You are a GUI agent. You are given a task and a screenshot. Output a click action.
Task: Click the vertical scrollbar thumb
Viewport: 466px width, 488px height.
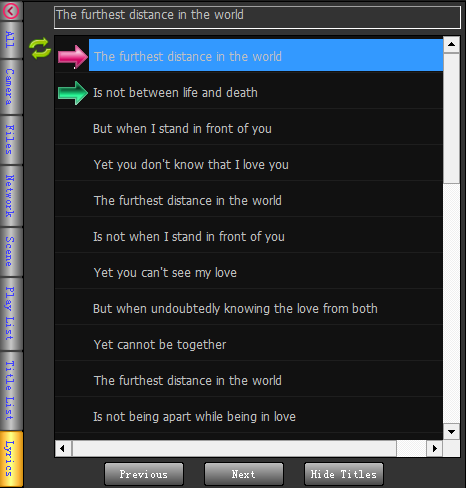(x=451, y=118)
